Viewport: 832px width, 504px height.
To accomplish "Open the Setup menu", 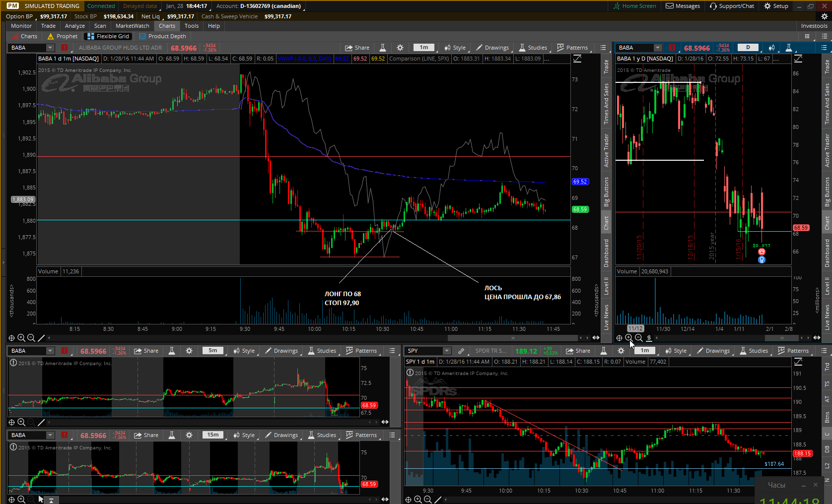I will click(x=776, y=6).
